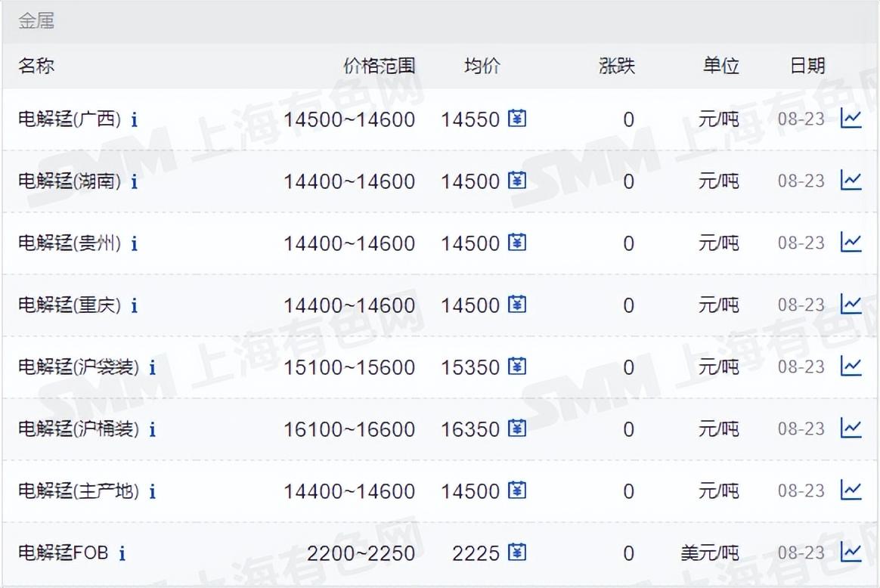Open info icon for 电解锰(湖南)
This screenshot has height=588, width=880.
coord(134,182)
